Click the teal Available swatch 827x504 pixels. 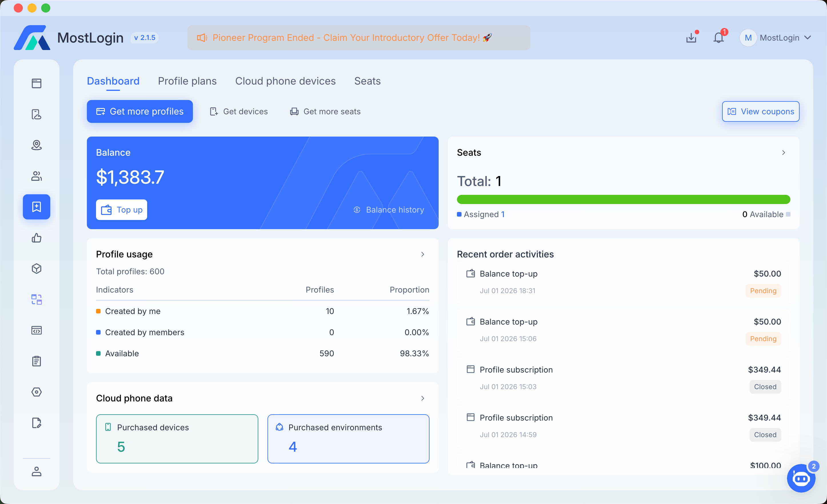click(x=98, y=353)
